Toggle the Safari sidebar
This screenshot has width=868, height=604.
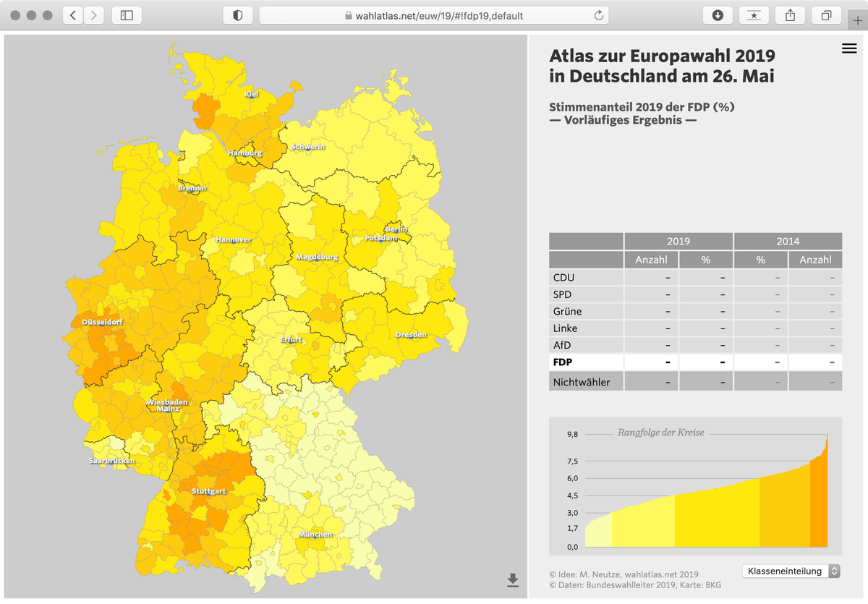pos(127,15)
